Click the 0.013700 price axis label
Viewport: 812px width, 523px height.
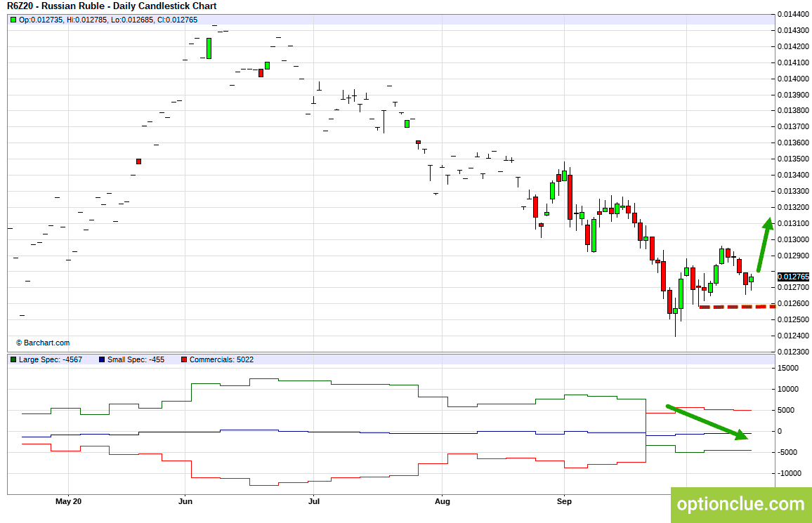coord(793,127)
